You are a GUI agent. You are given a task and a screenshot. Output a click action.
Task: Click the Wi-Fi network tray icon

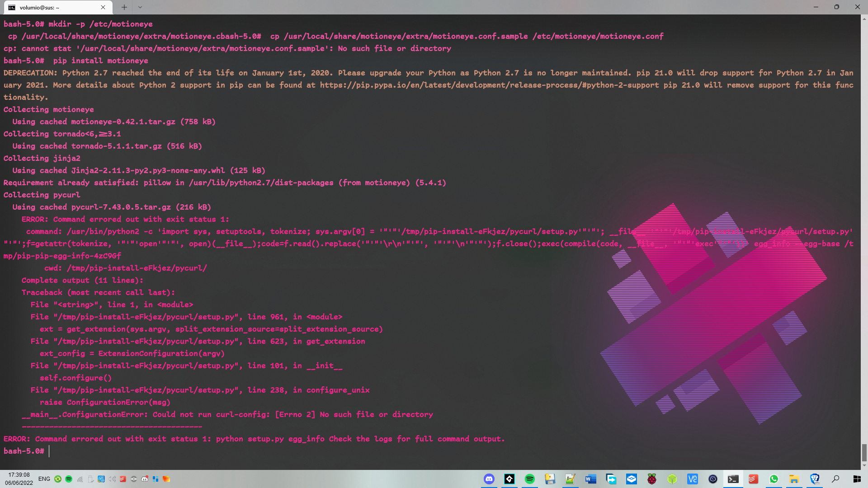click(80, 479)
